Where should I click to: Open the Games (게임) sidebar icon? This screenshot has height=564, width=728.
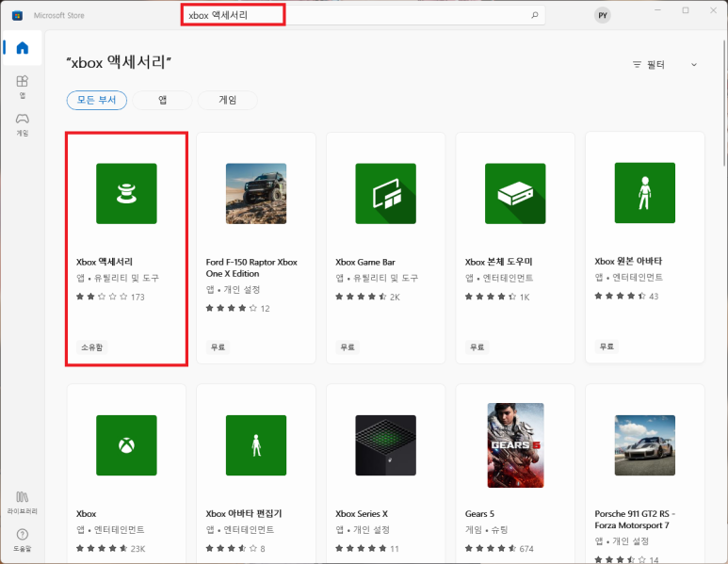tap(23, 124)
